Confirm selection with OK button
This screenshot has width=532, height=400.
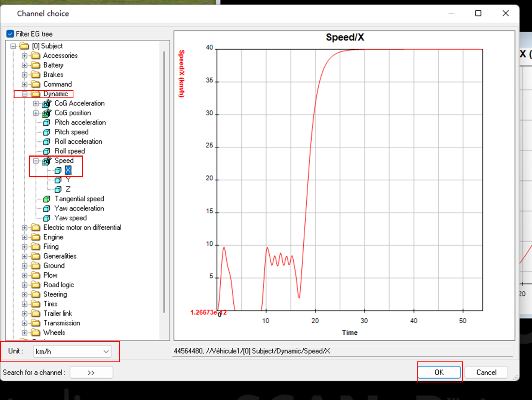pos(439,372)
